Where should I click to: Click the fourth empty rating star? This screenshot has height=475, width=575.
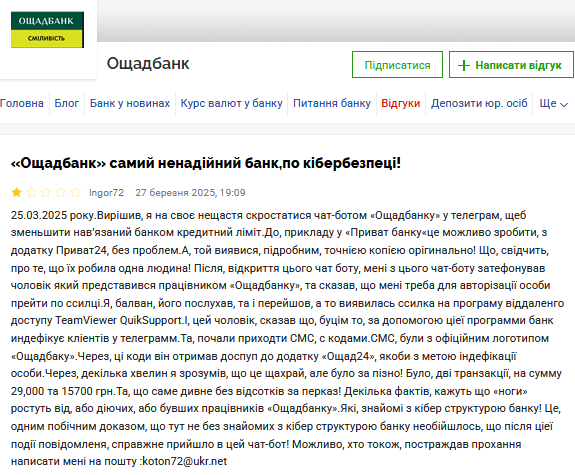coord(61,192)
